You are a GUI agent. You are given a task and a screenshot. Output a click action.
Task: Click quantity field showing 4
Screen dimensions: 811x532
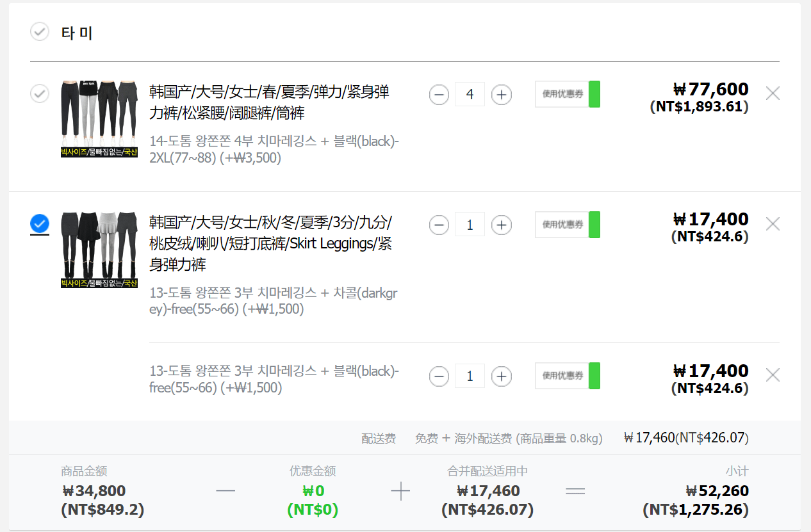[470, 95]
